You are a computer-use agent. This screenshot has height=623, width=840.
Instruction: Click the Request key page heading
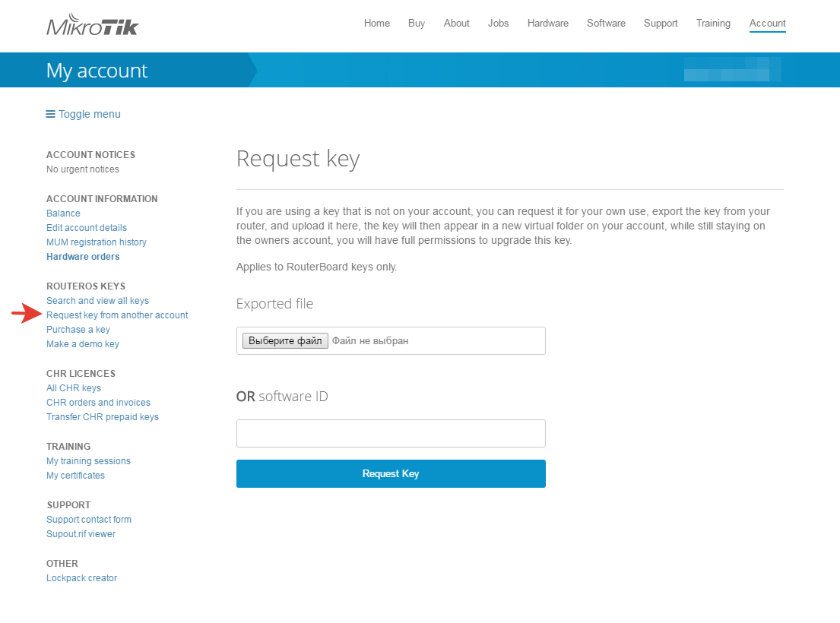coord(298,159)
